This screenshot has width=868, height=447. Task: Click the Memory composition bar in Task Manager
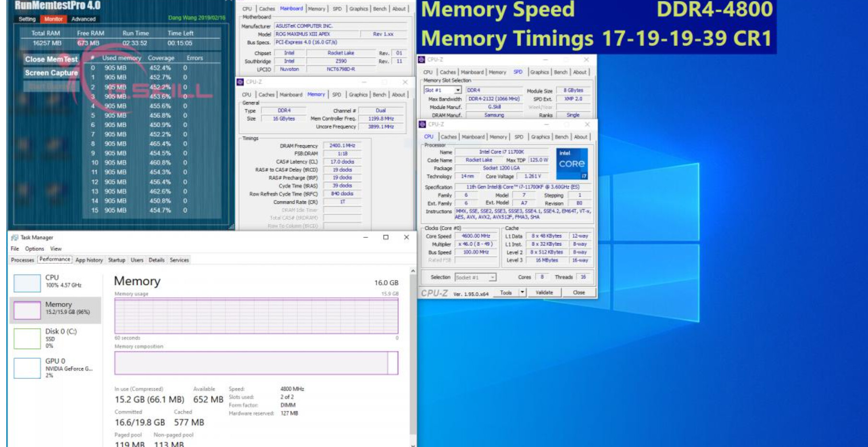tap(256, 363)
